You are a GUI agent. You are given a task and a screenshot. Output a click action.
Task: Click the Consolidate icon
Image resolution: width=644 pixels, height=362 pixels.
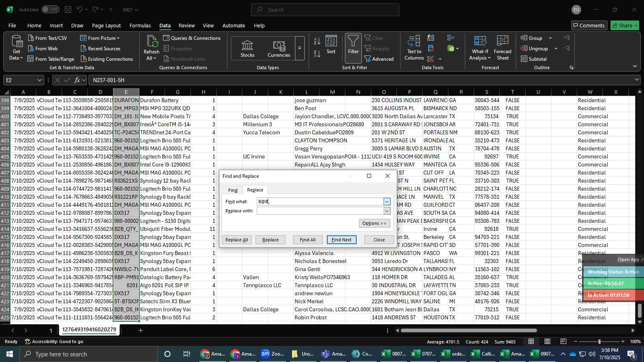pos(451,38)
